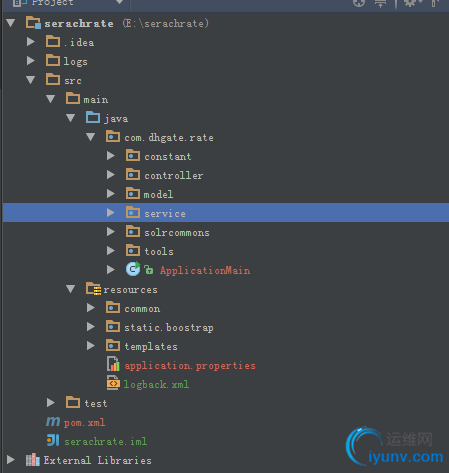Screen dimensions: 449x473
Task: Expand the static.boostrap folder
Action: click(91, 327)
